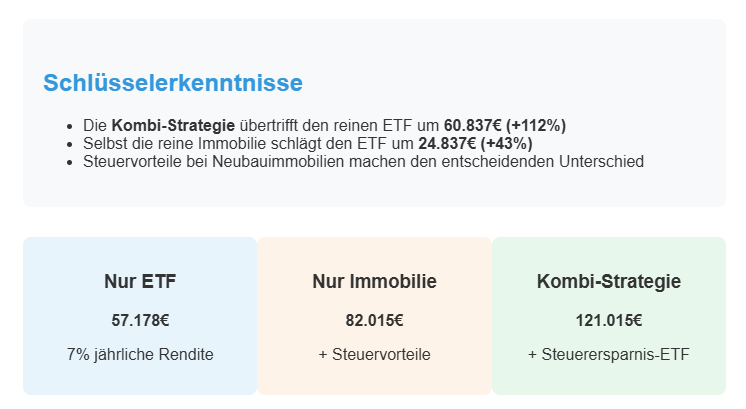Click the '+ Steuervorteile' subtitle
The width and height of the screenshot is (746, 409).
pos(374,354)
